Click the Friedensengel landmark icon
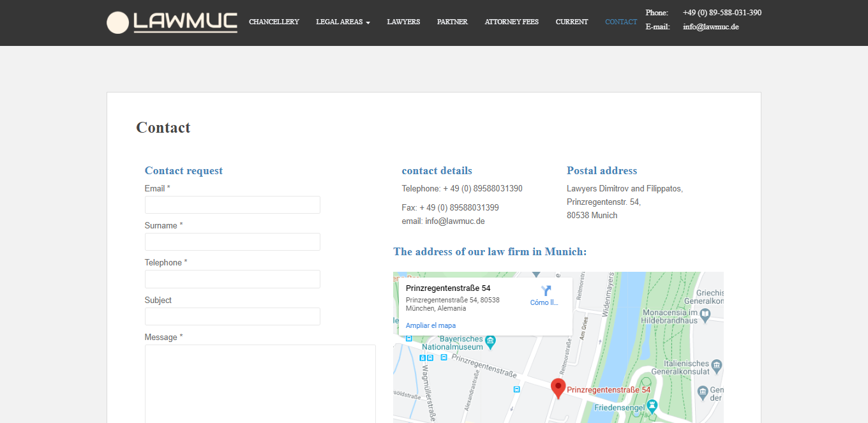 (652, 405)
